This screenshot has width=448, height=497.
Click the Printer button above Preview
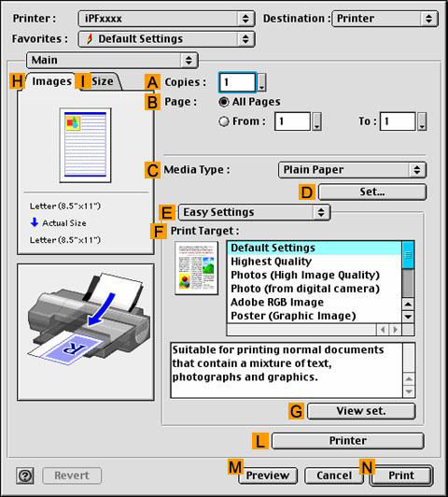click(348, 441)
